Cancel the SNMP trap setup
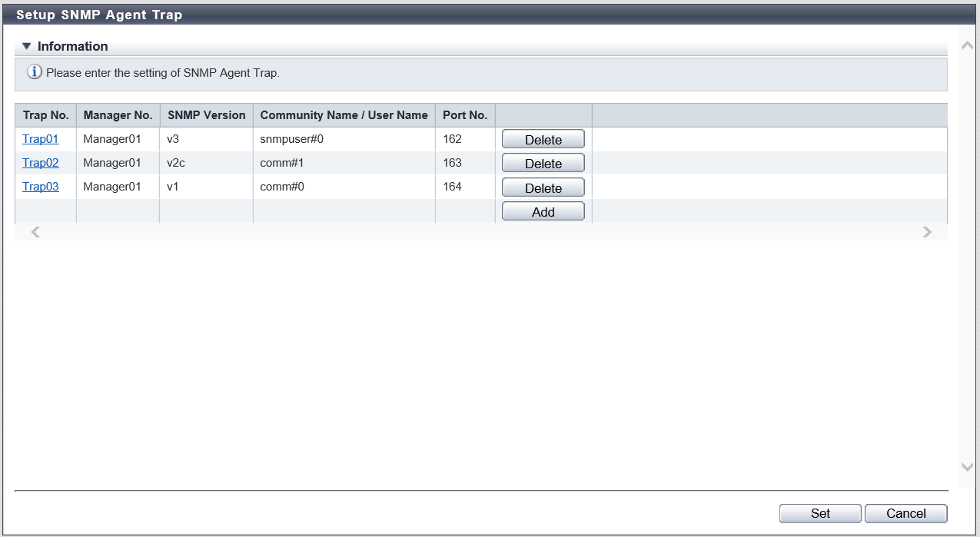Viewport: 980px width, 537px height. (905, 513)
